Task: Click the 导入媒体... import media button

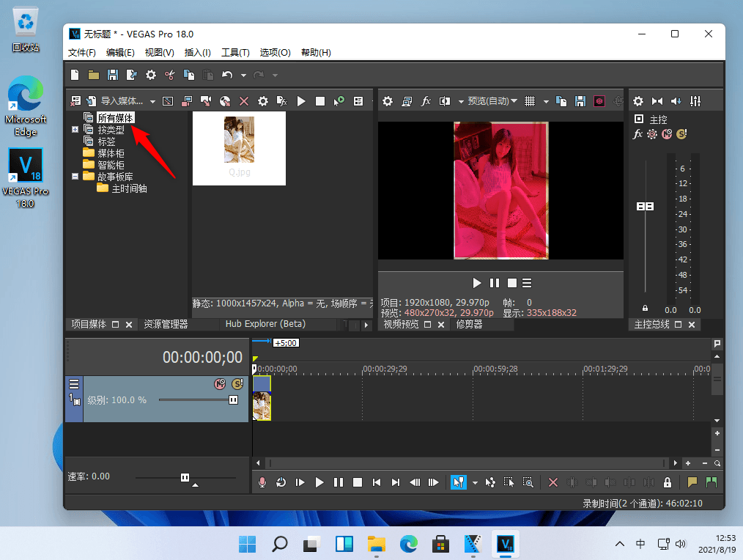Action: pyautogui.click(x=116, y=101)
